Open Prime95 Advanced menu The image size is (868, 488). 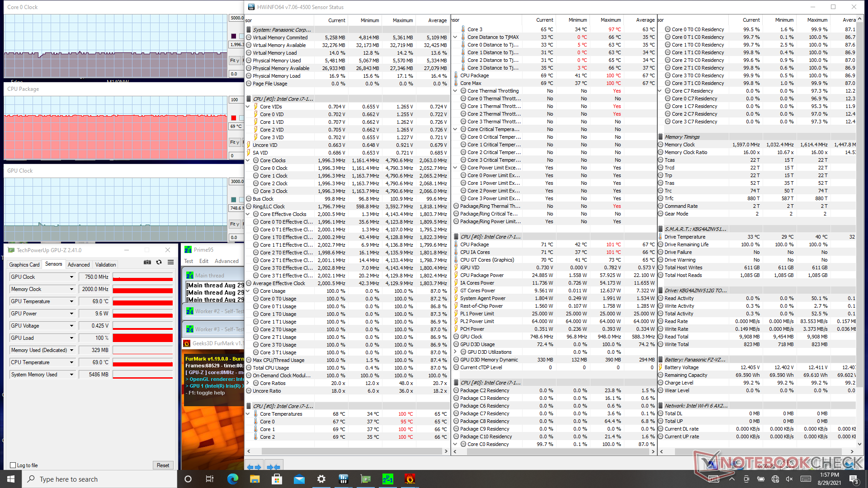[226, 261]
